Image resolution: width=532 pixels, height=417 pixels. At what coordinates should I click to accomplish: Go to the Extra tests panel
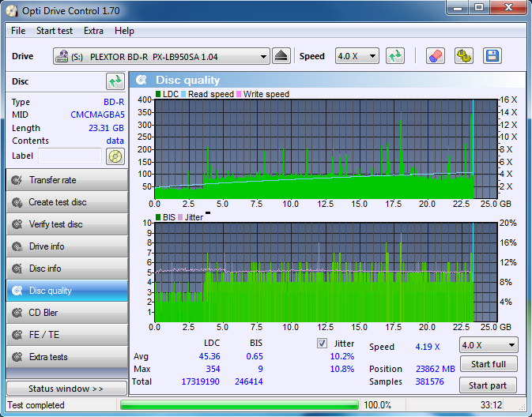67,357
